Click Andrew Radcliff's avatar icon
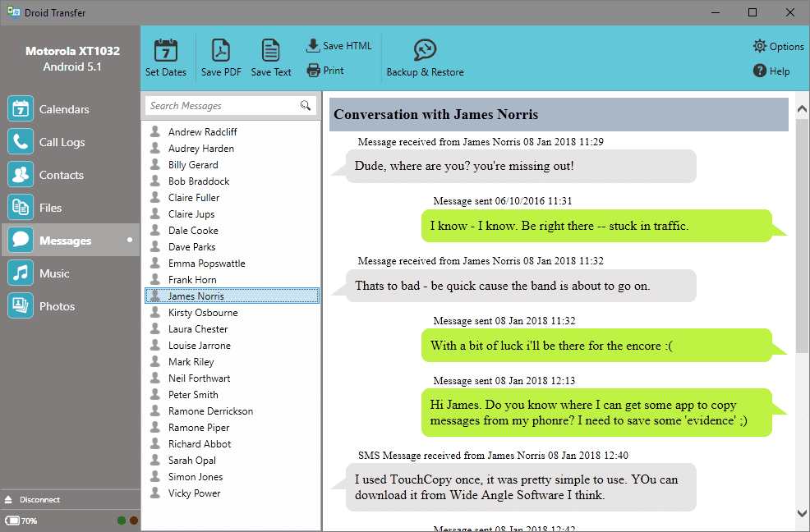Image resolution: width=810 pixels, height=532 pixels. (x=155, y=131)
